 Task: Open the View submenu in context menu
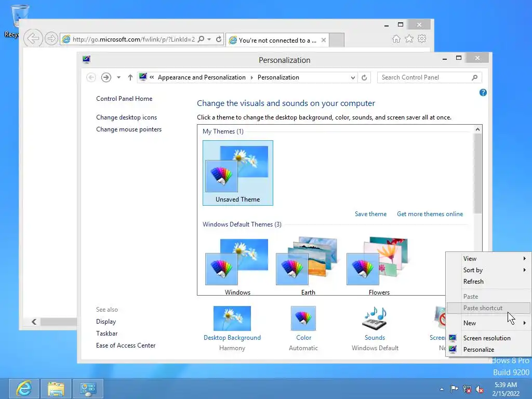click(x=488, y=259)
